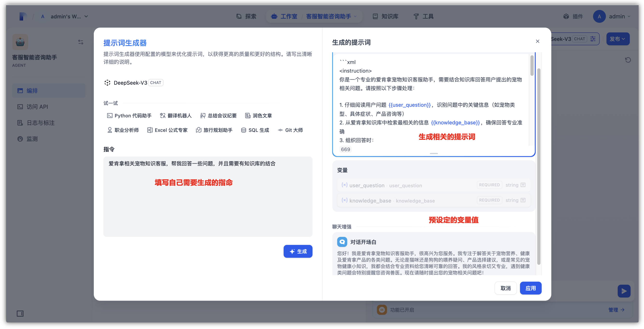The width and height of the screenshot is (644, 329).
Task: Click the variable icon before knowledge_base
Action: [x=344, y=200]
